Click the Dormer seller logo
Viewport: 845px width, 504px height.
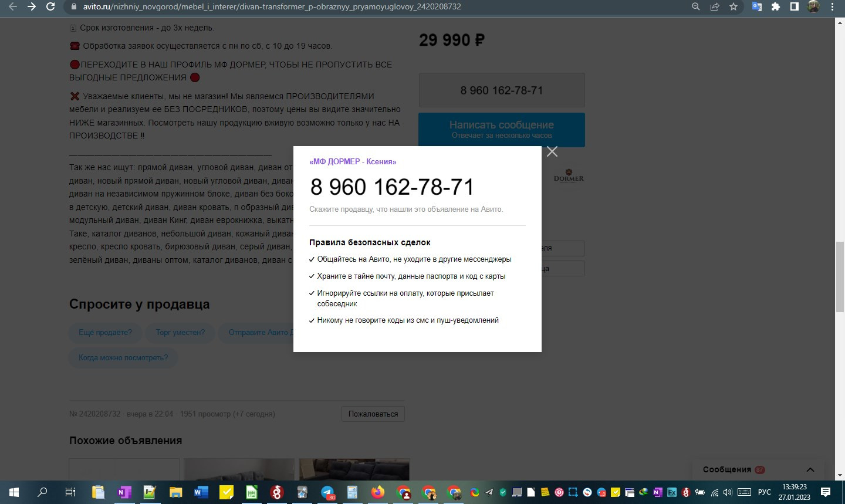[x=569, y=176]
